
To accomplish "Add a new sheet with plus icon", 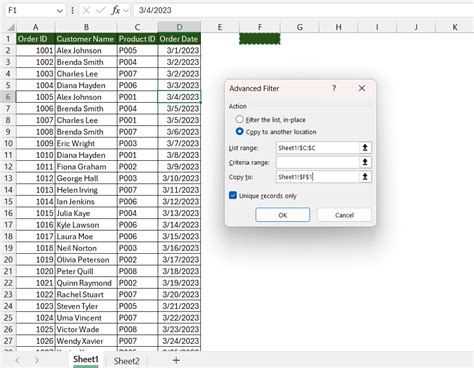I will [x=176, y=360].
